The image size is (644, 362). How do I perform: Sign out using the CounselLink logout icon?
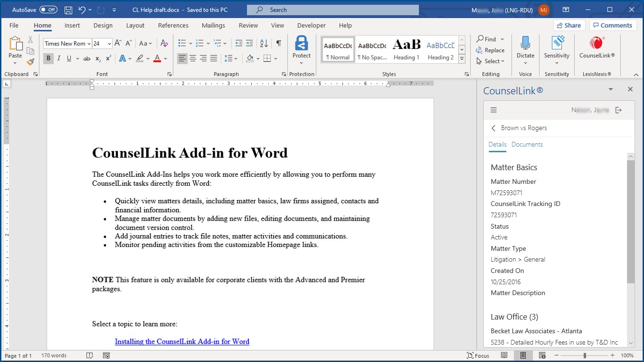(x=619, y=110)
